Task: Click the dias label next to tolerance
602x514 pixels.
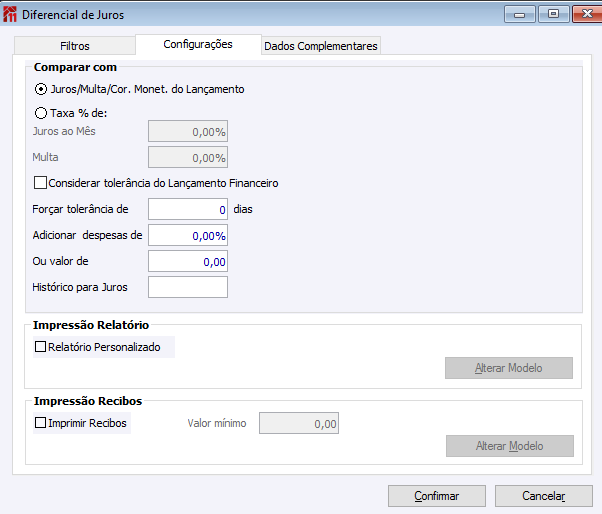Action: click(x=243, y=209)
